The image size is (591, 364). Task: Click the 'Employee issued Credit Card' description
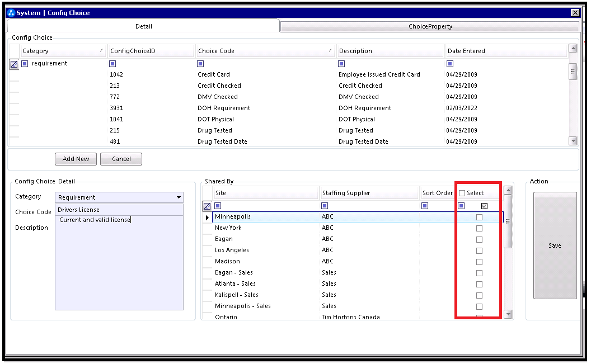[x=379, y=74]
